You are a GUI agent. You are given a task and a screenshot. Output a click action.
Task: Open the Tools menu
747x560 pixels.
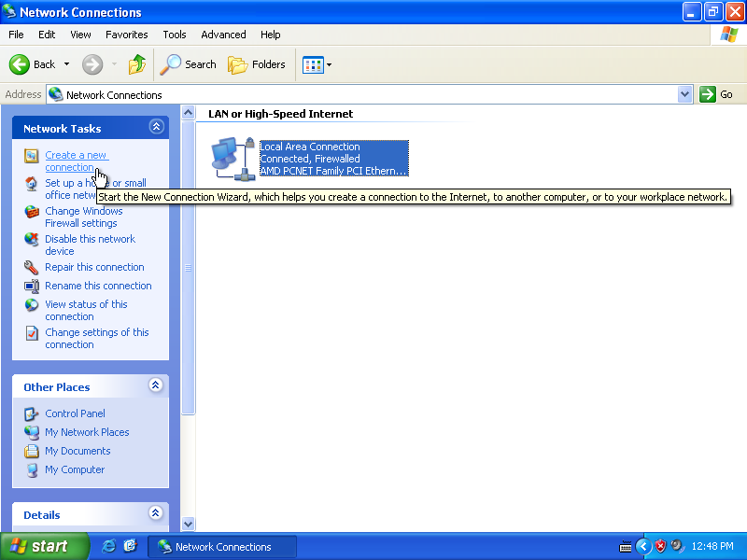[x=175, y=35]
